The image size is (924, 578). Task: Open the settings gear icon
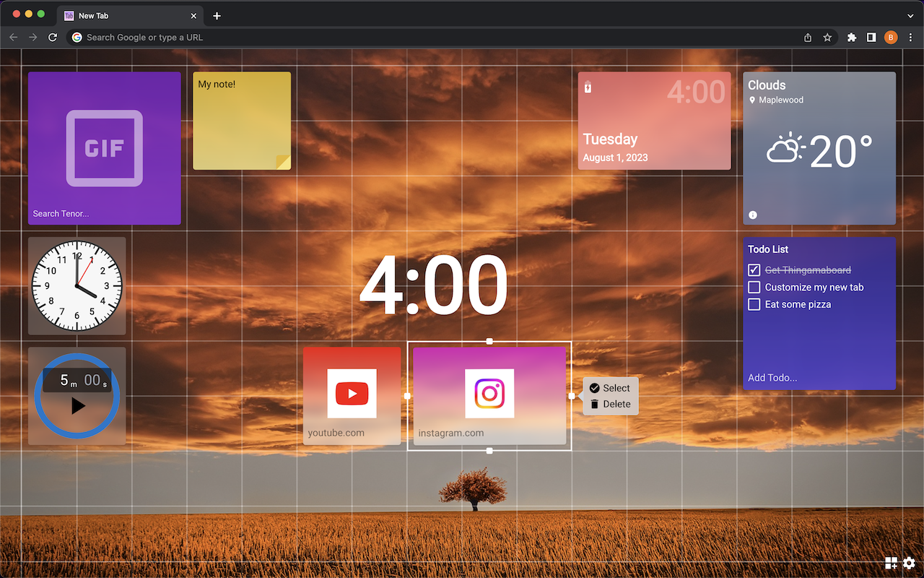point(909,563)
